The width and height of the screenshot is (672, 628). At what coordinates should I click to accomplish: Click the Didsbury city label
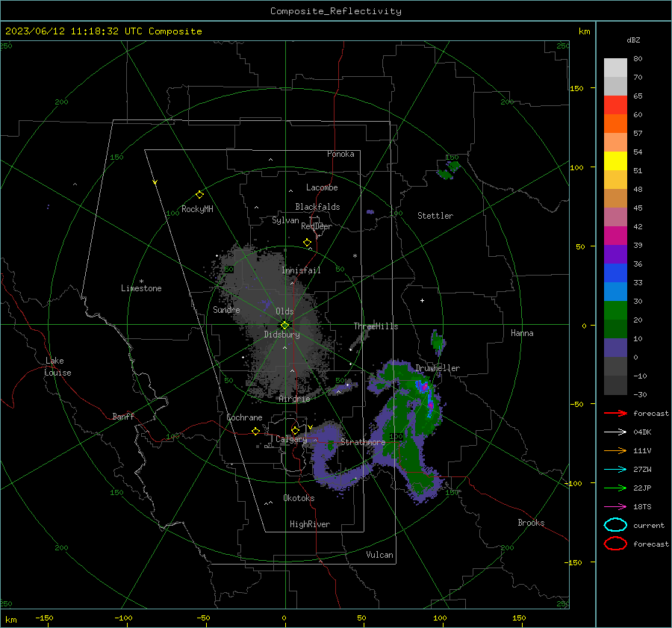[282, 335]
